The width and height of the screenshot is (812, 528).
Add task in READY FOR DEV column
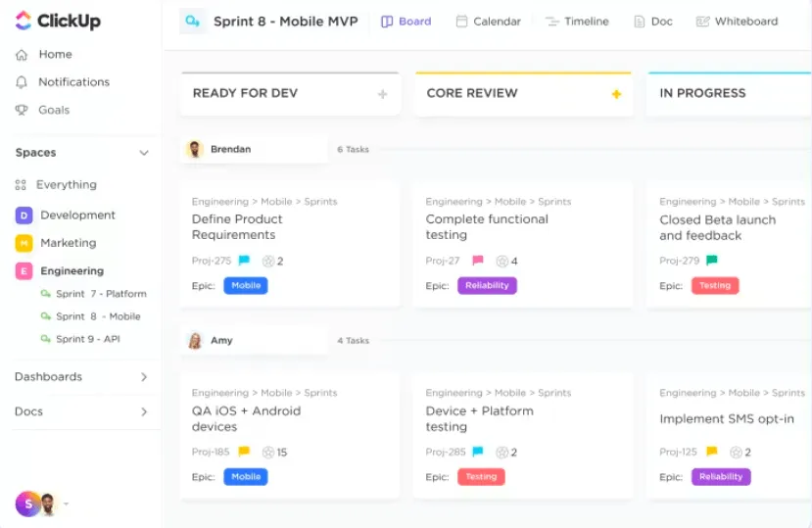pyautogui.click(x=383, y=94)
